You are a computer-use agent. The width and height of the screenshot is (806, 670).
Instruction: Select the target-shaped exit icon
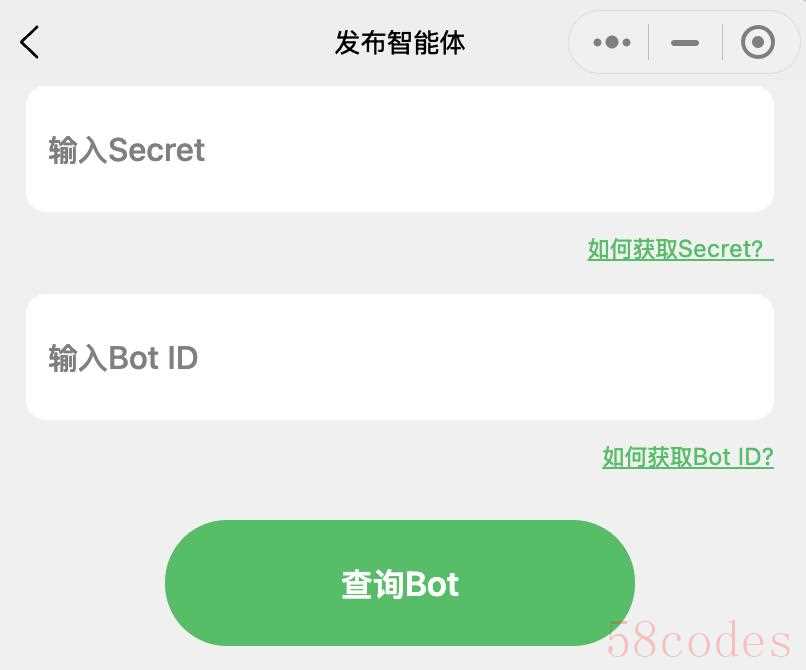pyautogui.click(x=758, y=42)
